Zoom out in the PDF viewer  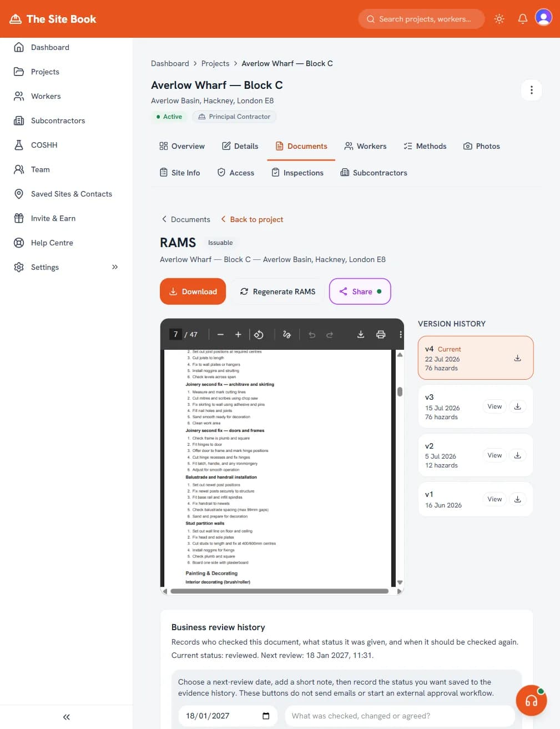(220, 334)
